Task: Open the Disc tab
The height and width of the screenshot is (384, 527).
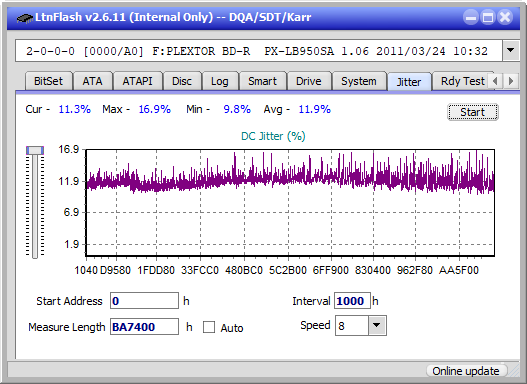Action: pyautogui.click(x=182, y=81)
